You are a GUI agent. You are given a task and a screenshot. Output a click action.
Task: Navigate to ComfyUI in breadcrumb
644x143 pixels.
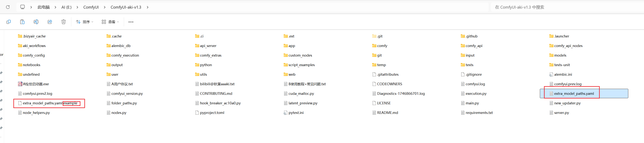pyautogui.click(x=91, y=7)
